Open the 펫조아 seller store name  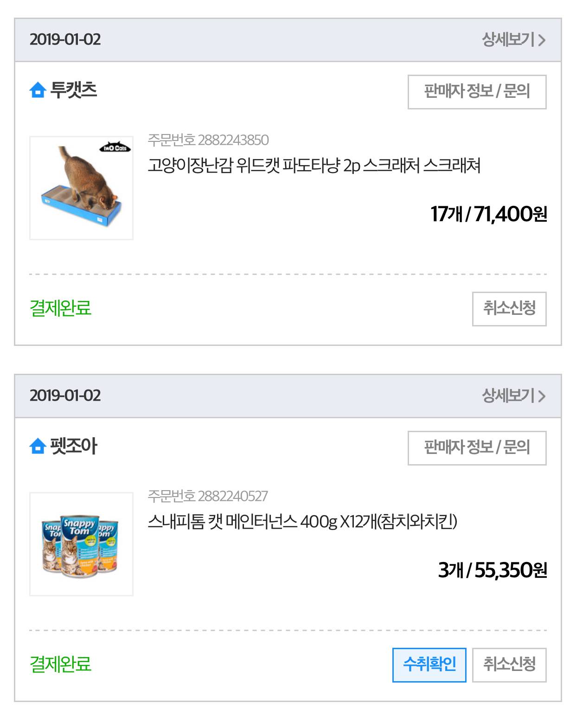pos(74,446)
